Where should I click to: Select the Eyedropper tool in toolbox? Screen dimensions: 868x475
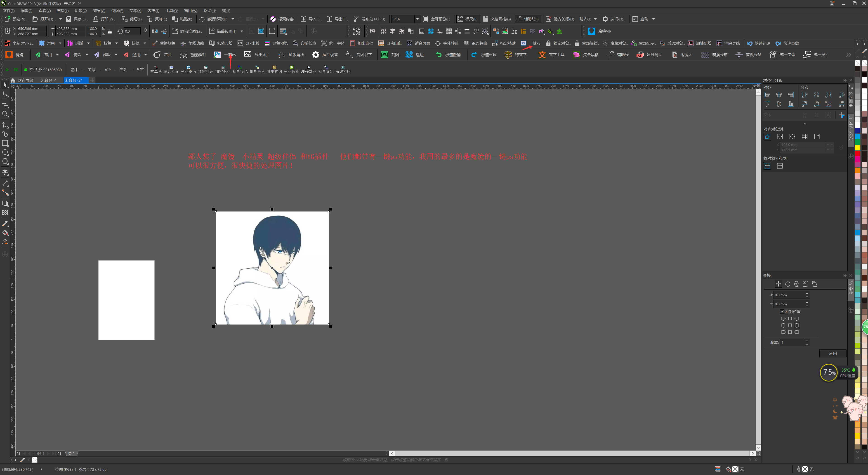click(x=5, y=223)
